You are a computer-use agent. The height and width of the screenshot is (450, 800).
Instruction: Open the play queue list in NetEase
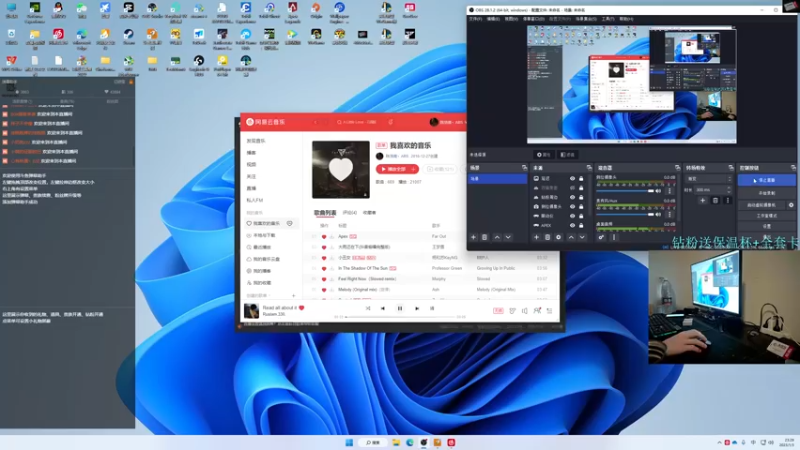pos(549,311)
